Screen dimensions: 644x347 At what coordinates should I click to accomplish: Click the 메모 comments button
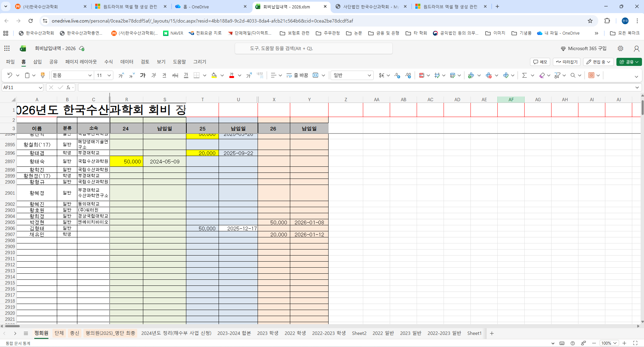tap(540, 62)
